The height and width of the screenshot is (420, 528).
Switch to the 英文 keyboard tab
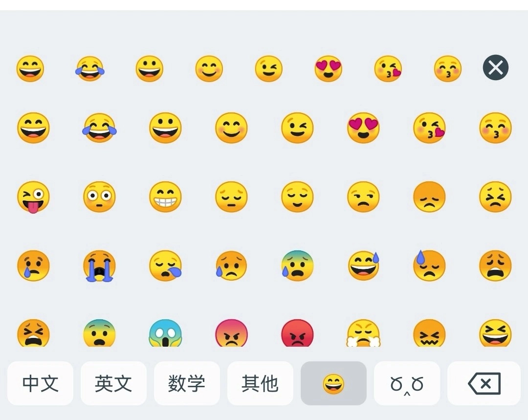click(113, 383)
